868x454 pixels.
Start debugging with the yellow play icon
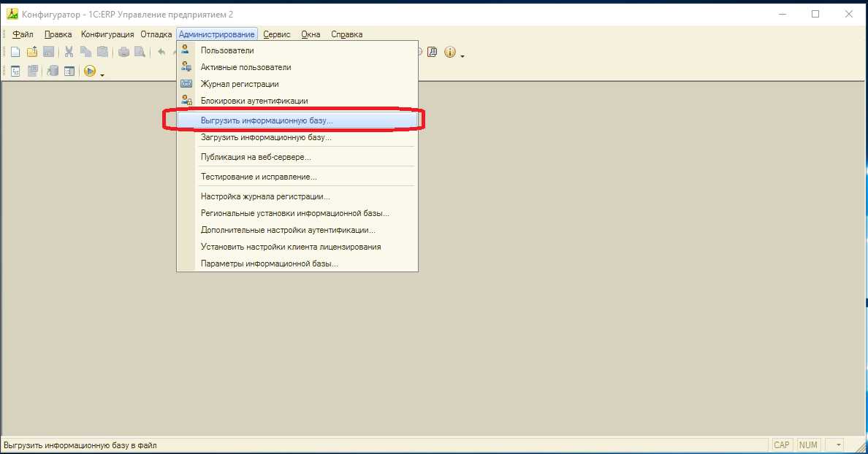(x=90, y=72)
